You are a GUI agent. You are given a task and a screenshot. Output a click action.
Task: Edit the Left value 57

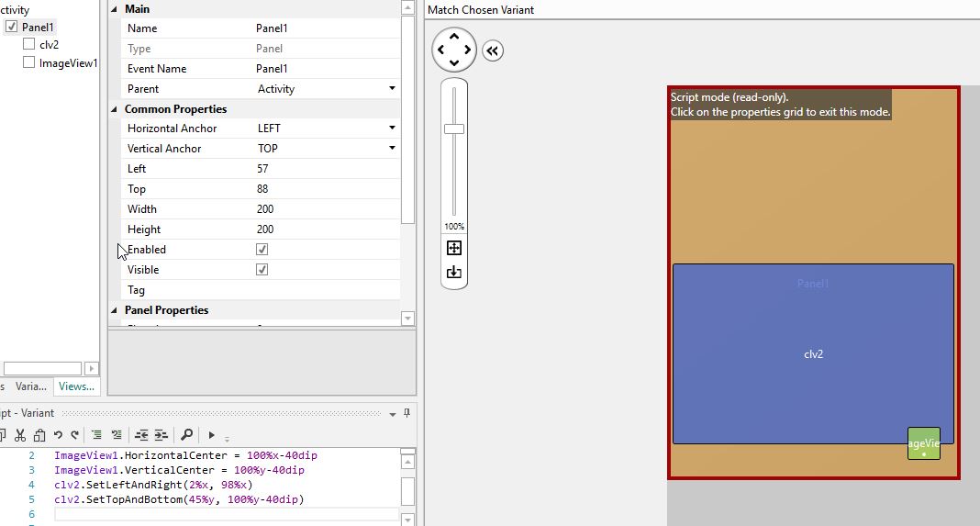pyautogui.click(x=325, y=169)
